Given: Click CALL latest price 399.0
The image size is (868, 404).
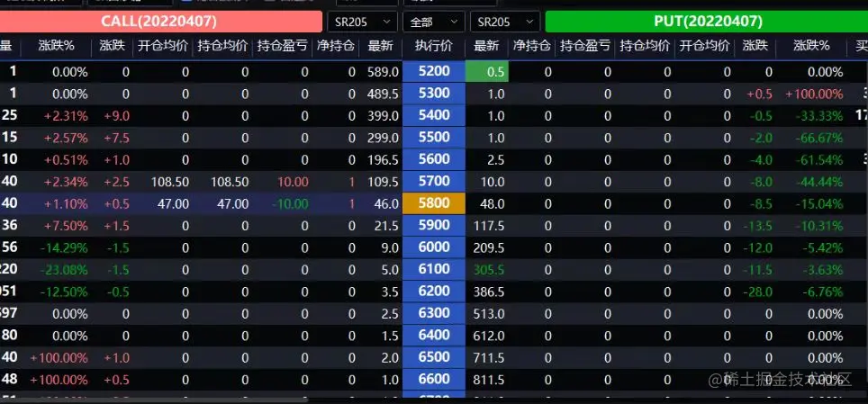Looking at the screenshot, I should pos(383,116).
